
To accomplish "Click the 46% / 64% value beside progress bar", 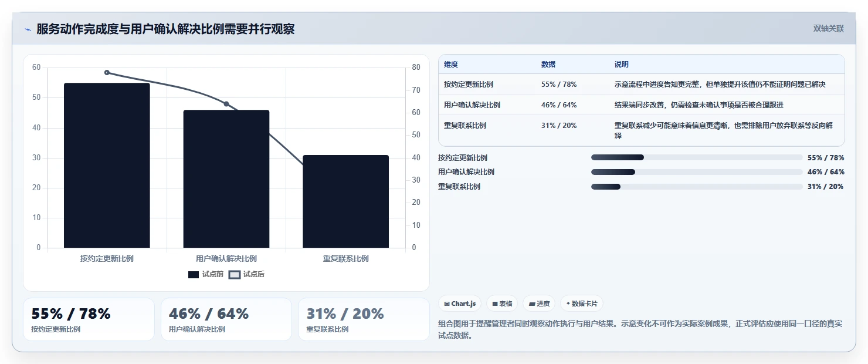I will (826, 172).
